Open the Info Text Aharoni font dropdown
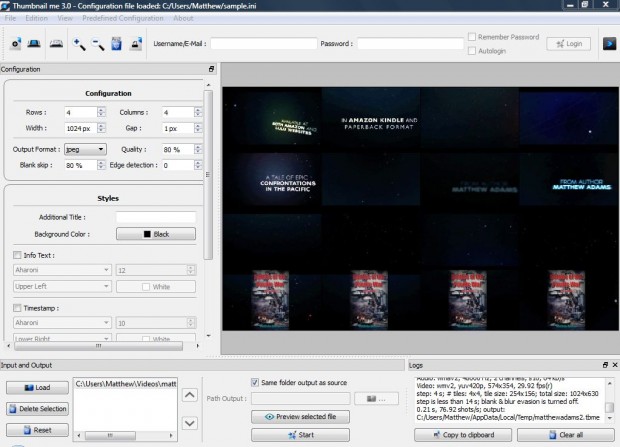 tap(62, 270)
